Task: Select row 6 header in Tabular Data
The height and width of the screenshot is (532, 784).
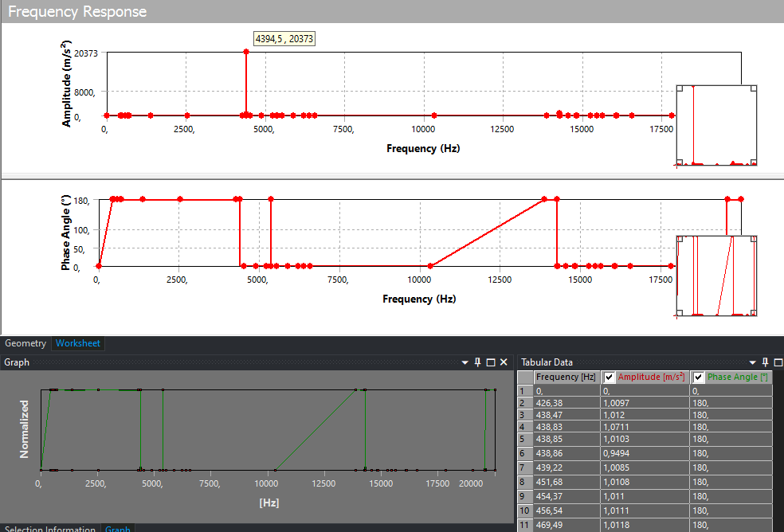Action: [523, 452]
